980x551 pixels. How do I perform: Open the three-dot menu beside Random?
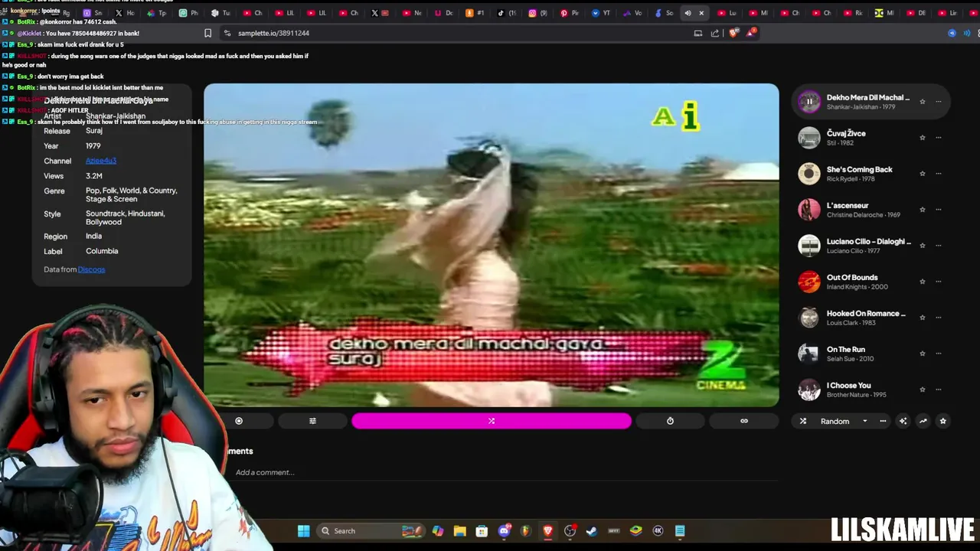click(x=883, y=421)
